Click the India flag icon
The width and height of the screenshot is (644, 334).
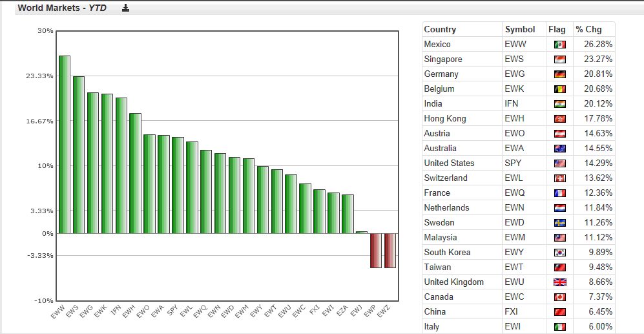point(560,104)
